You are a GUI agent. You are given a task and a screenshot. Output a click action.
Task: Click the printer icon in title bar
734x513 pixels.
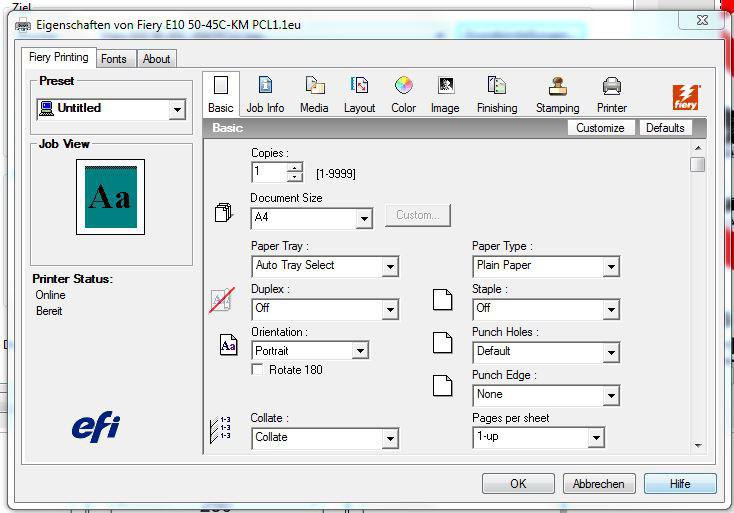coord(23,25)
